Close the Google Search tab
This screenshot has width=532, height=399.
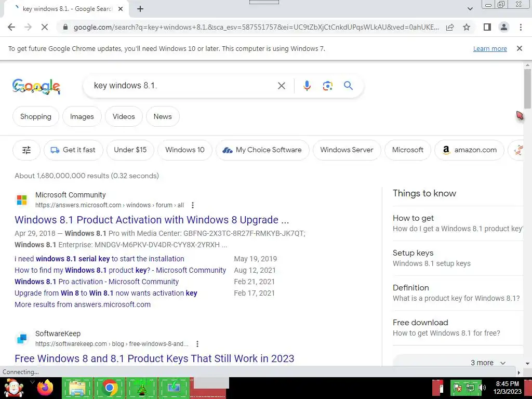coord(121,9)
